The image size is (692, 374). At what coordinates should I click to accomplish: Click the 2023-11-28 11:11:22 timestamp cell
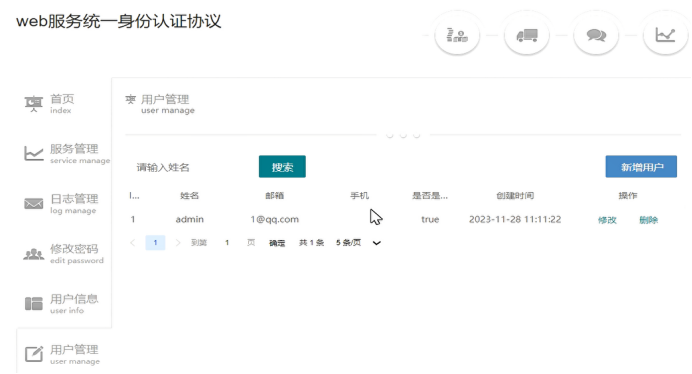pyautogui.click(x=515, y=219)
